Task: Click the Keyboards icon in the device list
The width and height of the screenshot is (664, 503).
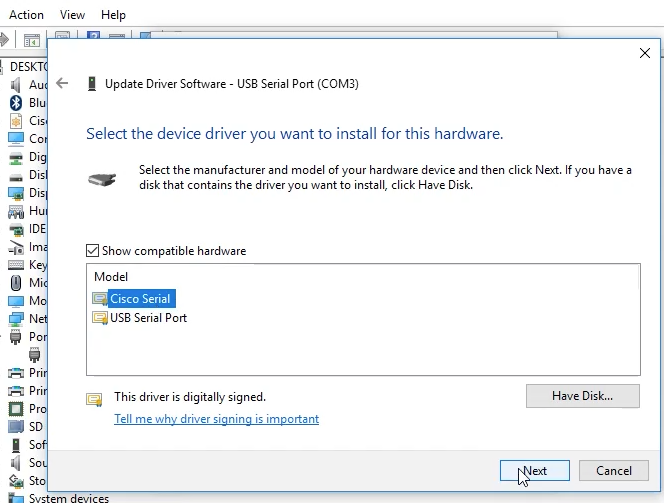Action: [16, 265]
